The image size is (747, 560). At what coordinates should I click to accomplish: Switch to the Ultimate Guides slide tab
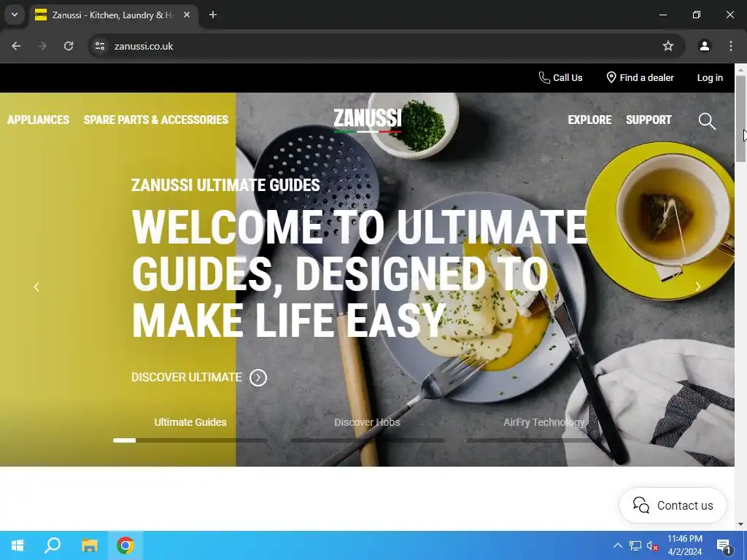(190, 422)
